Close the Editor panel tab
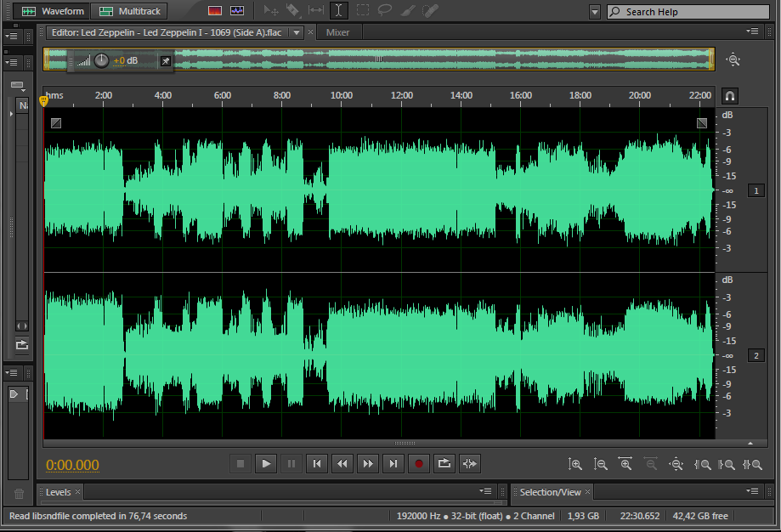The width and height of the screenshot is (781, 532). coord(311,32)
